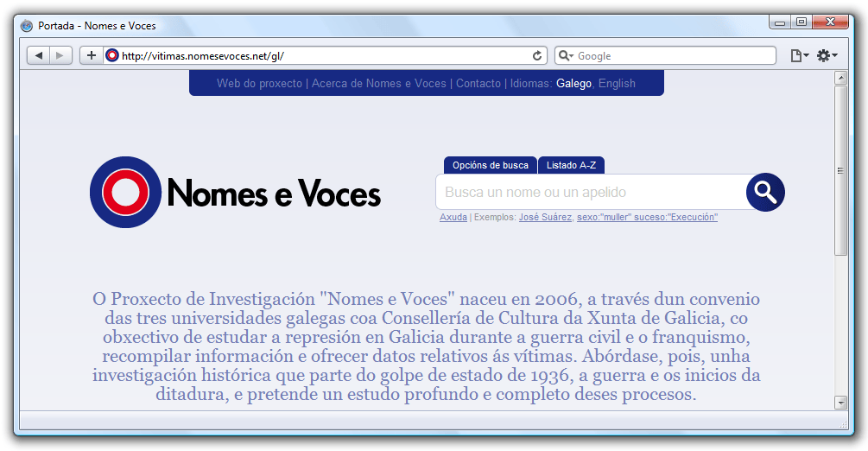
Task: Close the browser window
Action: [x=830, y=22]
